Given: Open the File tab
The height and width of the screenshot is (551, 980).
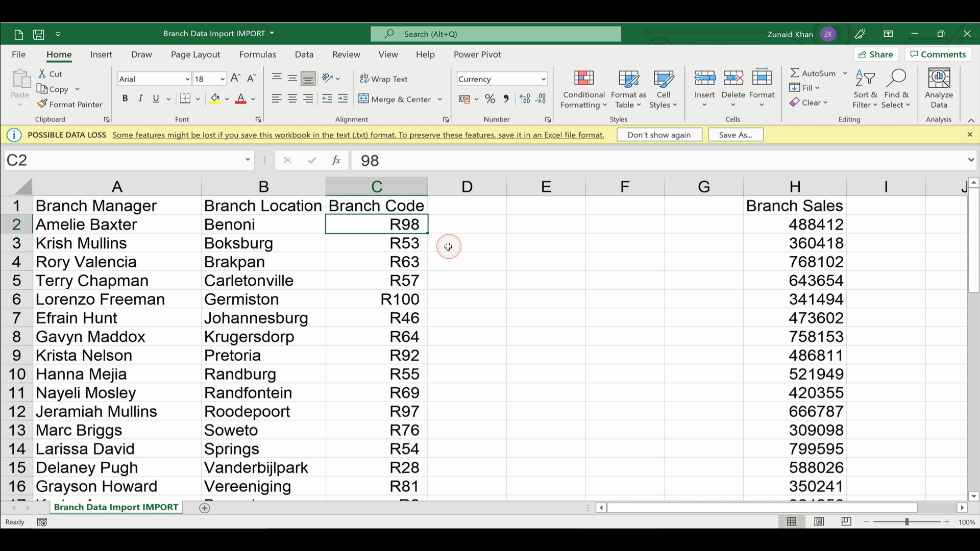Looking at the screenshot, I should coord(18,55).
